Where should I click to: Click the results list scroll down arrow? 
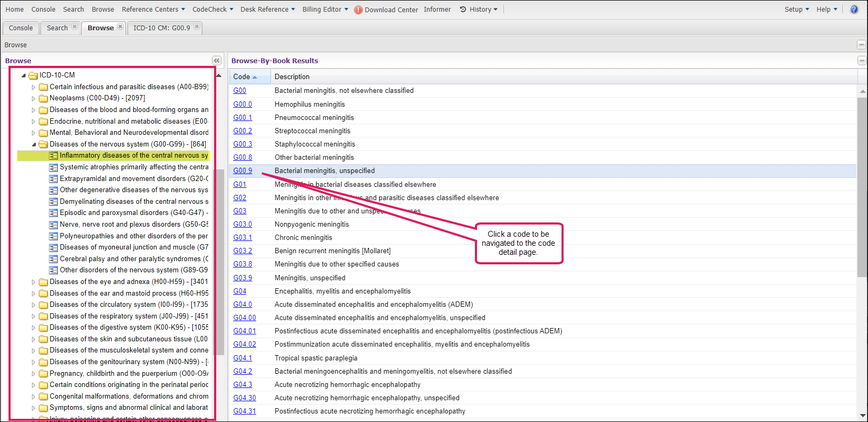tap(862, 416)
